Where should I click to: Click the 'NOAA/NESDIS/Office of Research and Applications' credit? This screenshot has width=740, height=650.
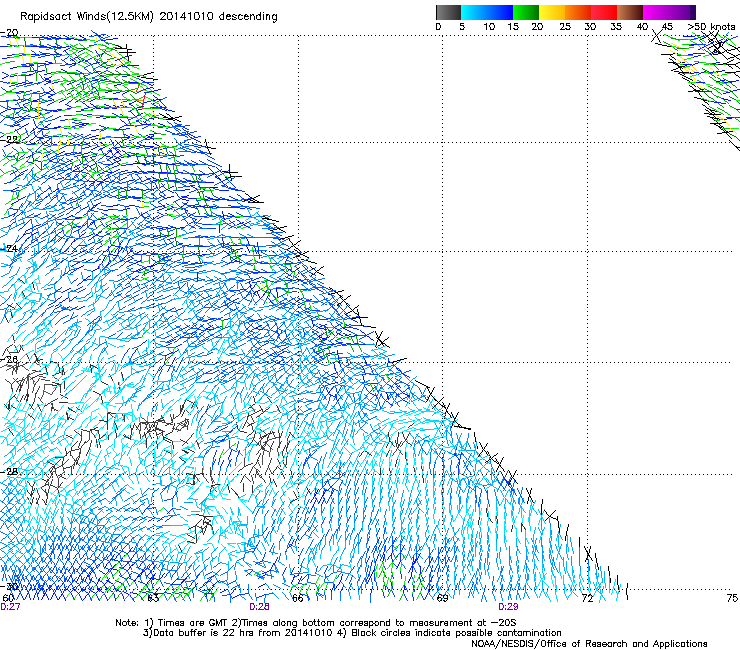click(x=589, y=643)
